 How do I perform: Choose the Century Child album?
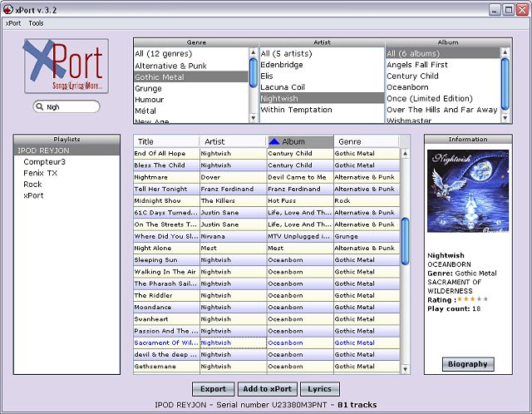[x=413, y=76]
